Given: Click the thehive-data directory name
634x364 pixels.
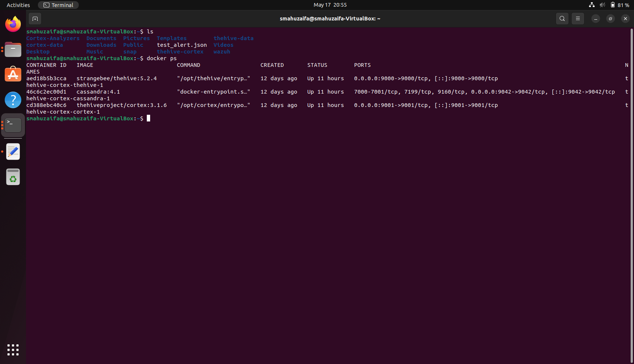Looking at the screenshot, I should pos(233,38).
